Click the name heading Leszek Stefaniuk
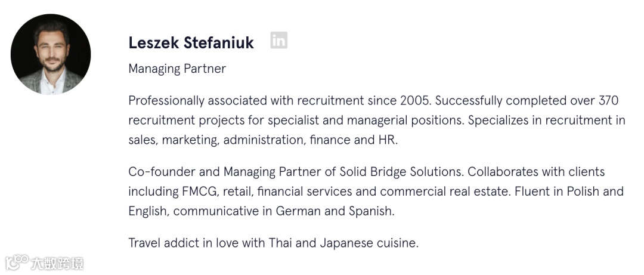 pos(191,43)
